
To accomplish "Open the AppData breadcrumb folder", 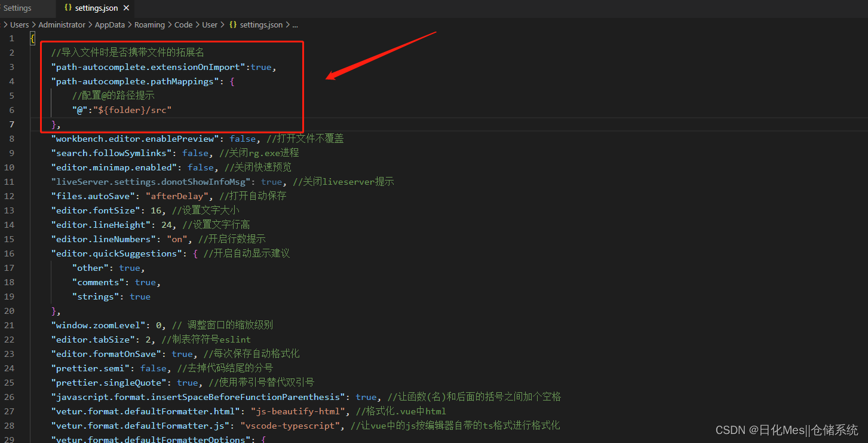I will (x=110, y=25).
